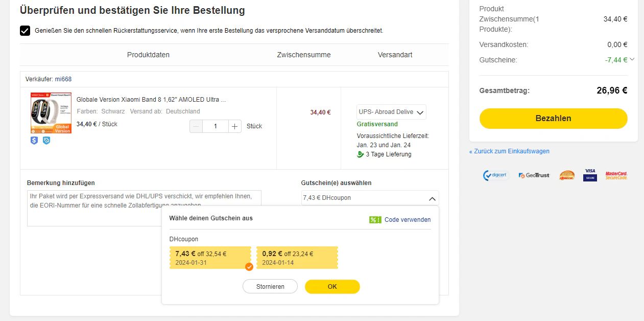Click the VISA Secure badge
This screenshot has width=644, height=321.
pos(590,175)
